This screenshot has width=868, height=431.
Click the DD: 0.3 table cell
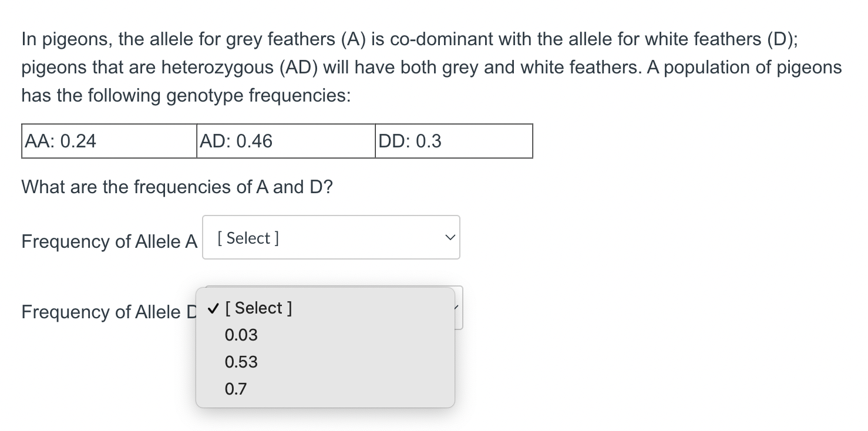pyautogui.click(x=453, y=141)
